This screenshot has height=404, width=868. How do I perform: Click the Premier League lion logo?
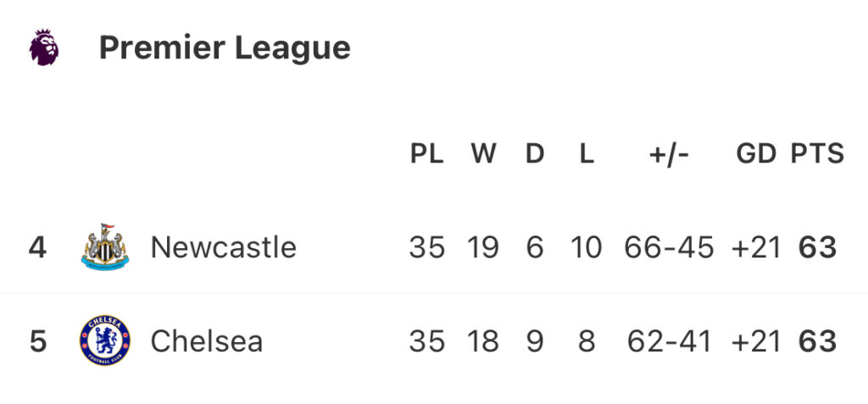[44, 47]
